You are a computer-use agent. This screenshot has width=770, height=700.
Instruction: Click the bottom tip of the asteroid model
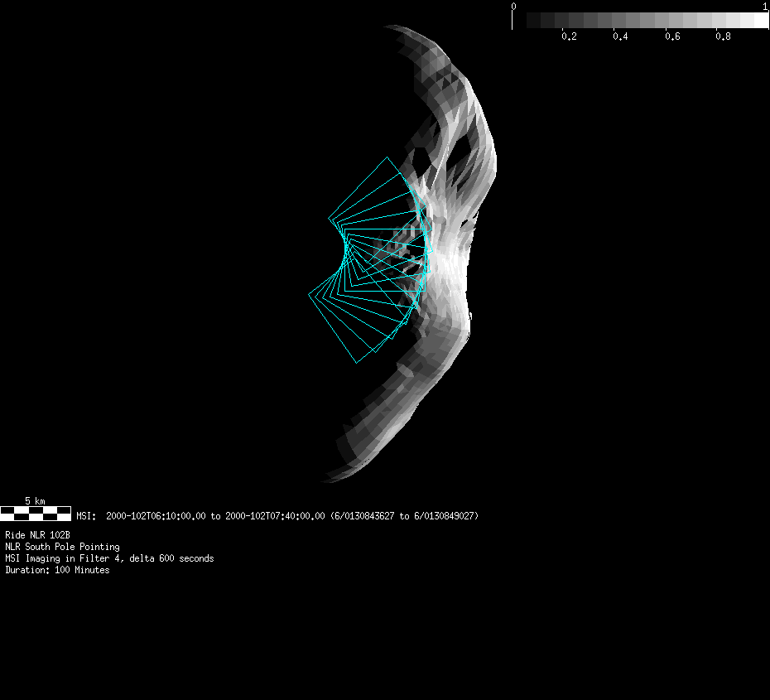(x=327, y=480)
